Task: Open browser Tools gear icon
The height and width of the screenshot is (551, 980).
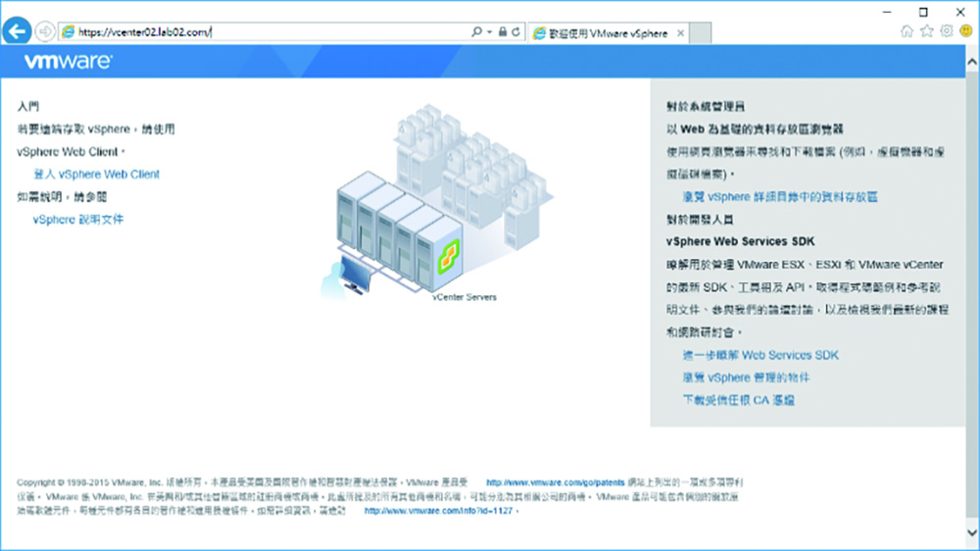Action: pyautogui.click(x=947, y=31)
